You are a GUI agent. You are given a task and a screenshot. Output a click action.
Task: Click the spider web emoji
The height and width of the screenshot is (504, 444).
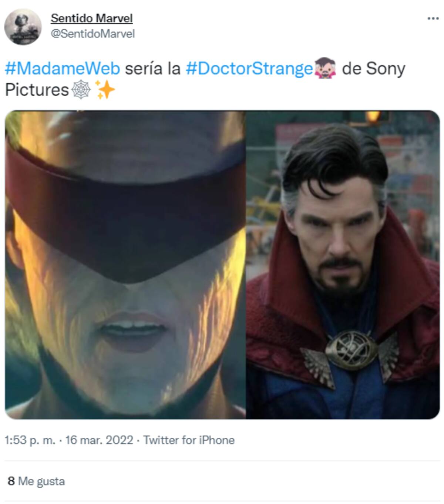pyautogui.click(x=81, y=90)
